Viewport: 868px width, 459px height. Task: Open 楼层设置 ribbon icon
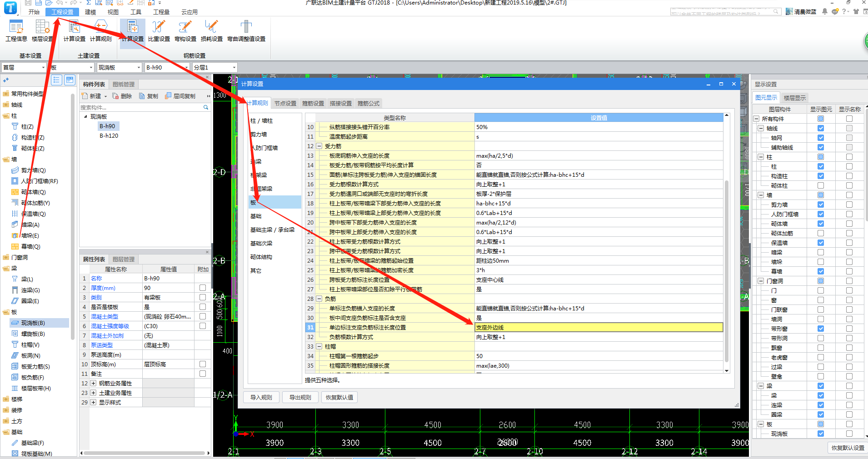(x=42, y=31)
